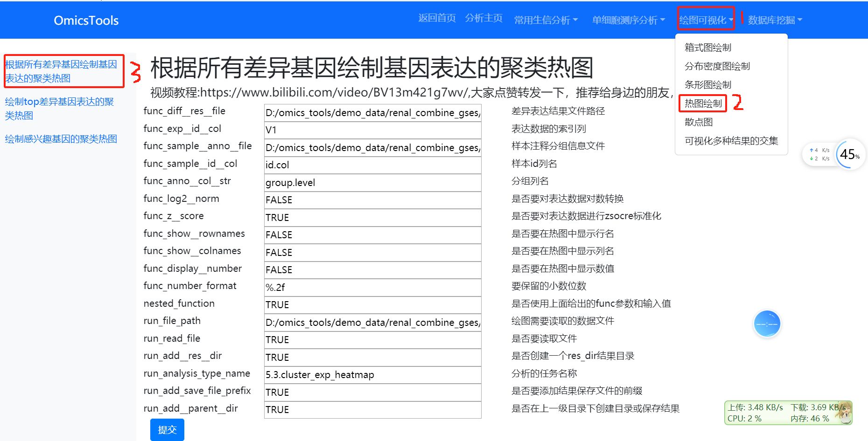
Task: Click the 45% memory circle widget
Action: tap(850, 154)
